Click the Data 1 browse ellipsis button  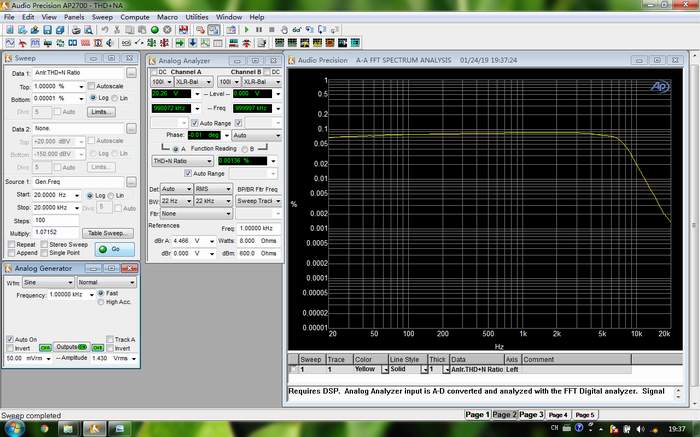click(x=131, y=73)
